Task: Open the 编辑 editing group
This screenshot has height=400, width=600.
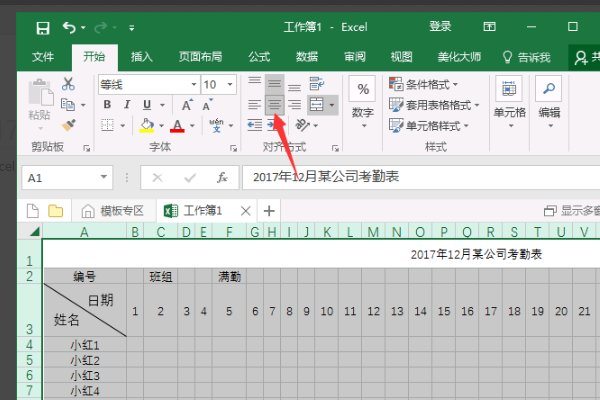Action: [549, 102]
